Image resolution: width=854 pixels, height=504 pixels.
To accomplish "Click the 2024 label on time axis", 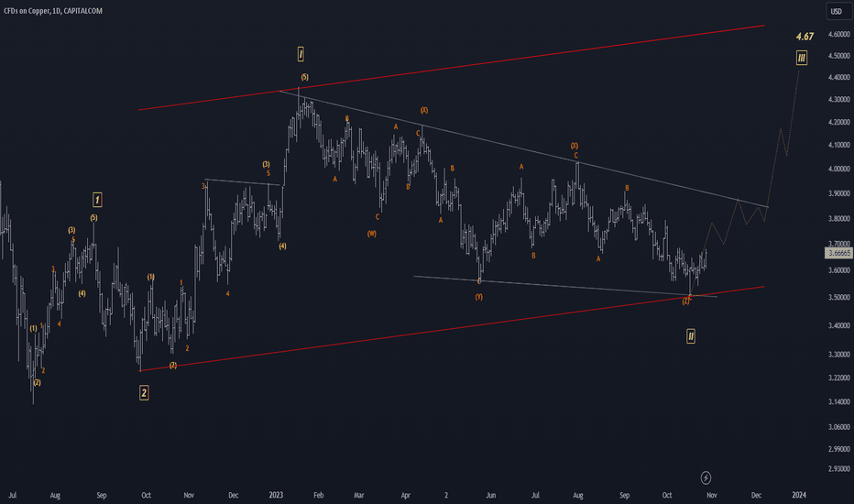I will tap(799, 495).
